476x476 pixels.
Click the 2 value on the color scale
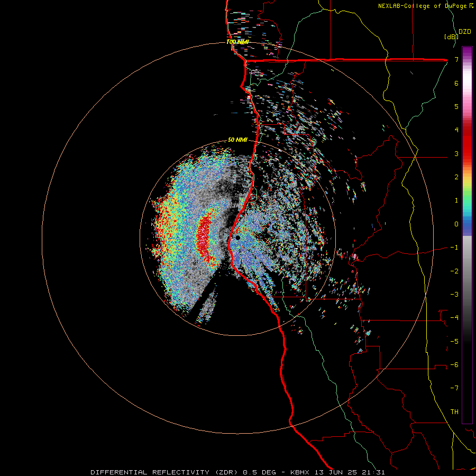coord(456,177)
